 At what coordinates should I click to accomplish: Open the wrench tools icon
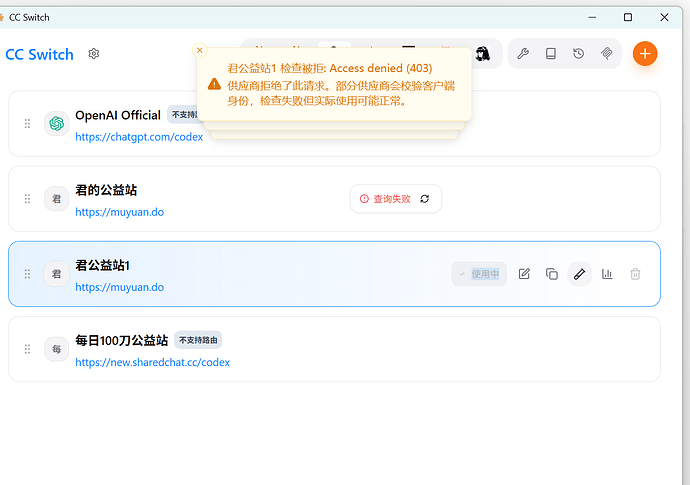click(523, 54)
